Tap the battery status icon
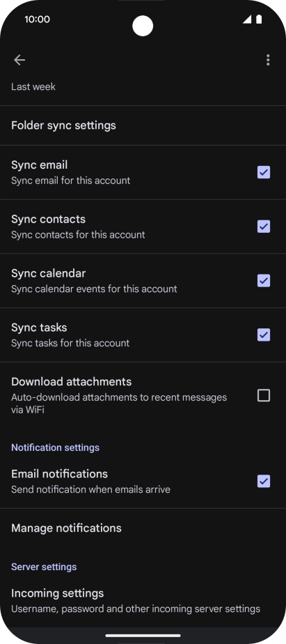 [x=259, y=20]
